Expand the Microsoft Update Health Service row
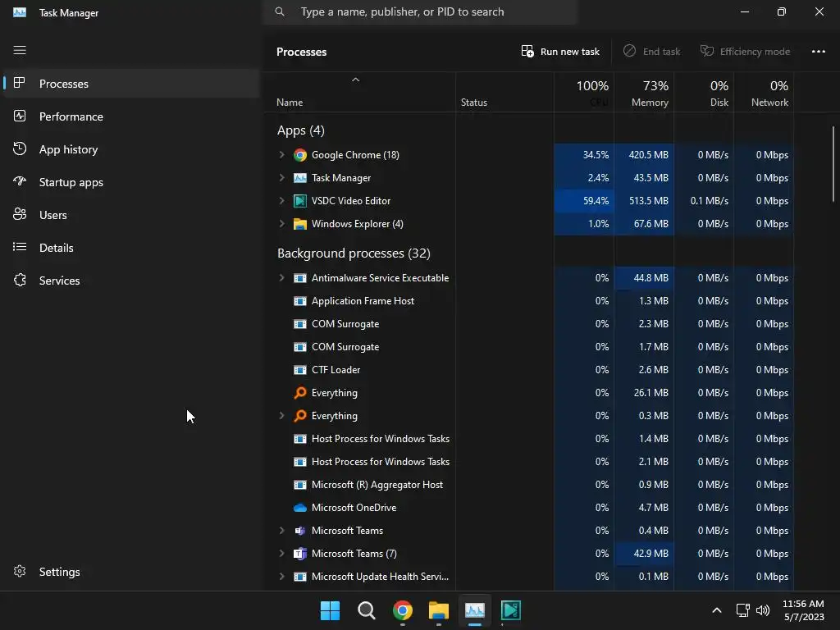This screenshot has width=840, height=630. (x=282, y=577)
